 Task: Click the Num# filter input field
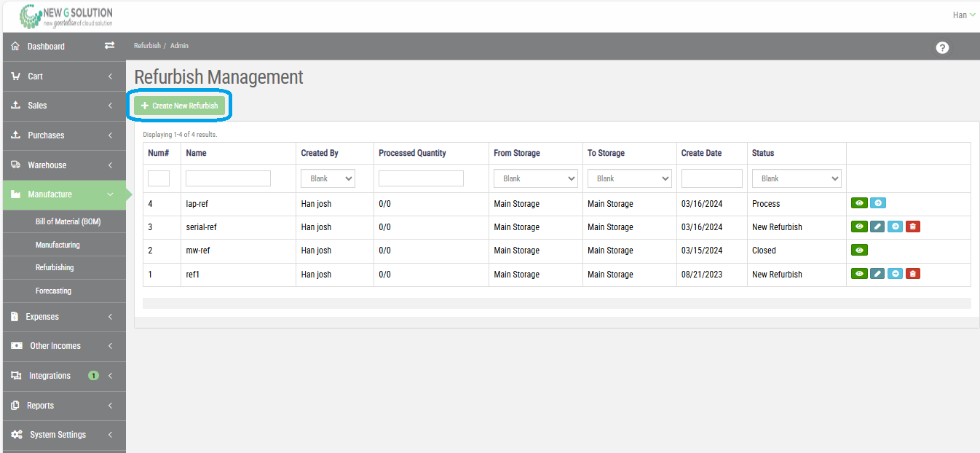click(159, 178)
